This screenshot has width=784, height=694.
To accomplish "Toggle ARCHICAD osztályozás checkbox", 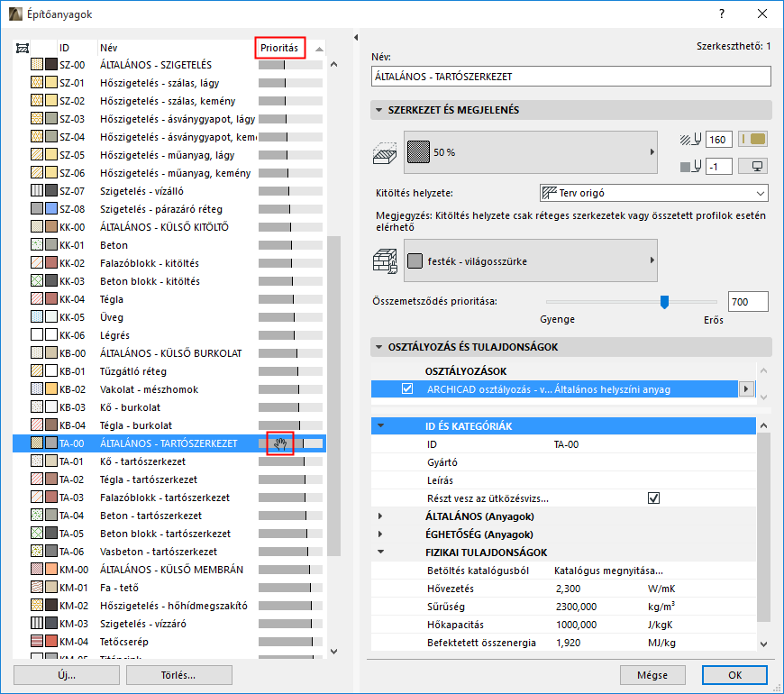I will (407, 389).
